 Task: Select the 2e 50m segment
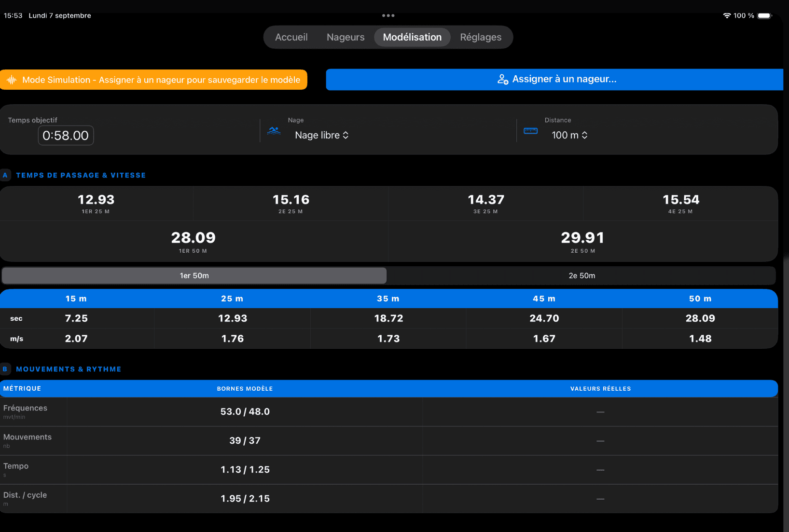[x=581, y=275]
